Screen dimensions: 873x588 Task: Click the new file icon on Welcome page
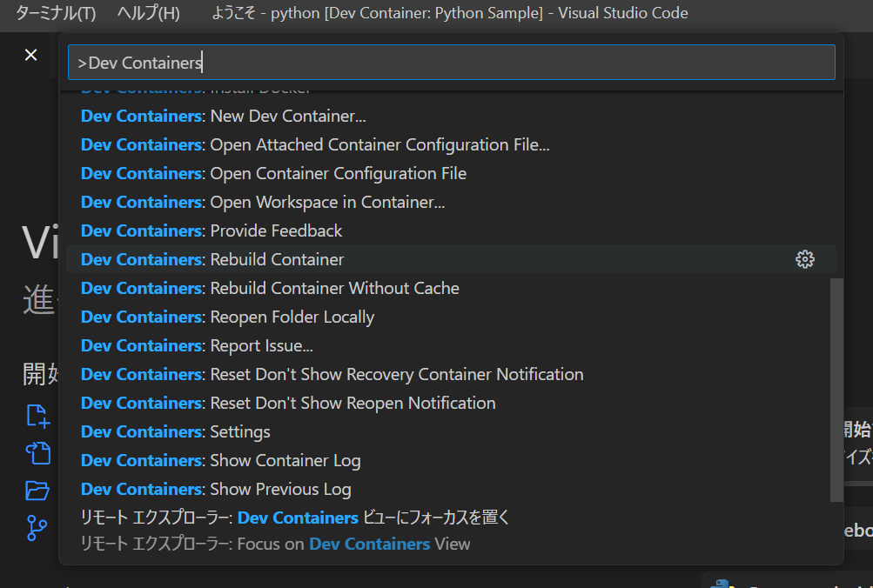[37, 416]
